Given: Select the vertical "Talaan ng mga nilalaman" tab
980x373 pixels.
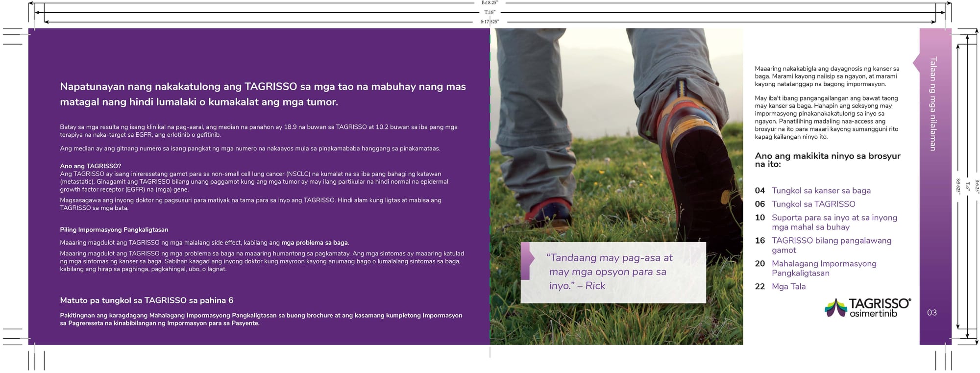Looking at the screenshot, I should [x=932, y=104].
